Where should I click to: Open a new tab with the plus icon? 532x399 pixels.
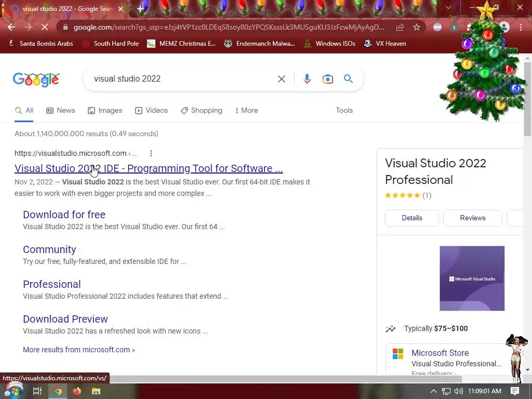(140, 9)
